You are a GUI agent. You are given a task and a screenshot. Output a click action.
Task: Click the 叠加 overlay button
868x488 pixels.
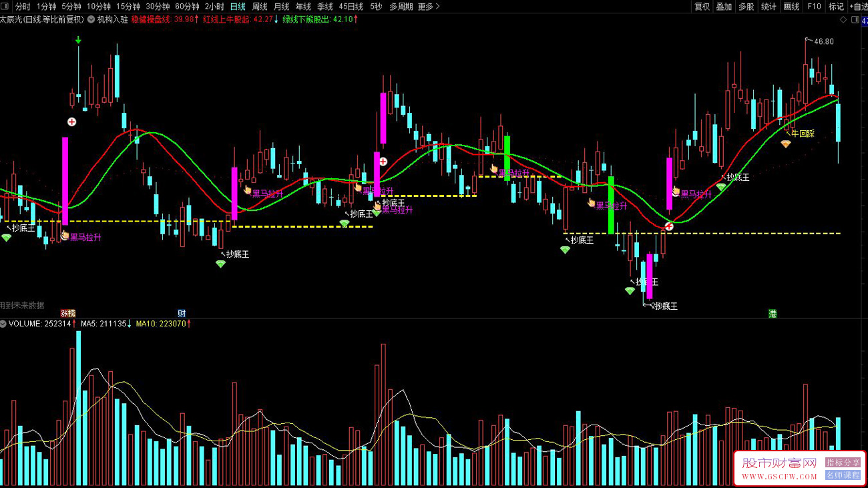(x=724, y=7)
